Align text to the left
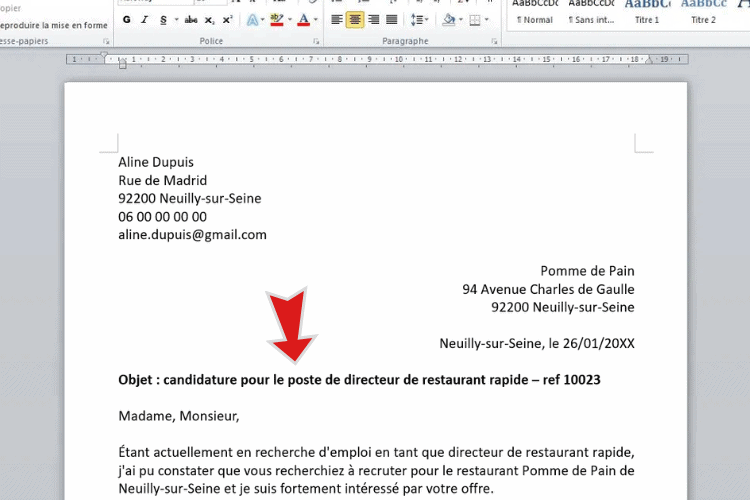The height and width of the screenshot is (500, 750). pyautogui.click(x=336, y=20)
